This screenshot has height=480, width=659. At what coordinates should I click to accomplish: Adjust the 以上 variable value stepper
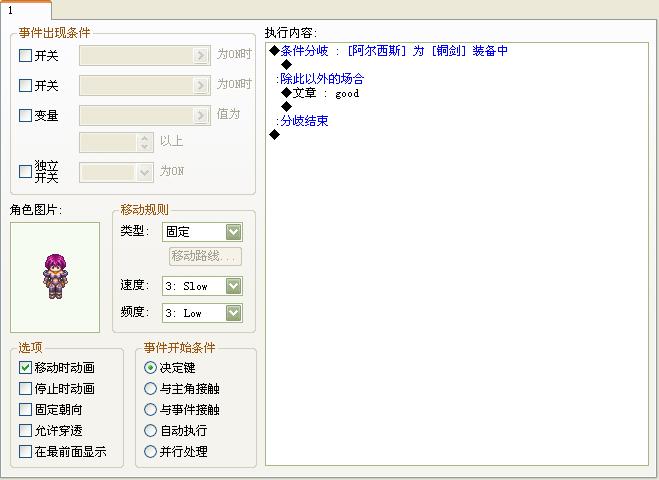click(x=144, y=142)
